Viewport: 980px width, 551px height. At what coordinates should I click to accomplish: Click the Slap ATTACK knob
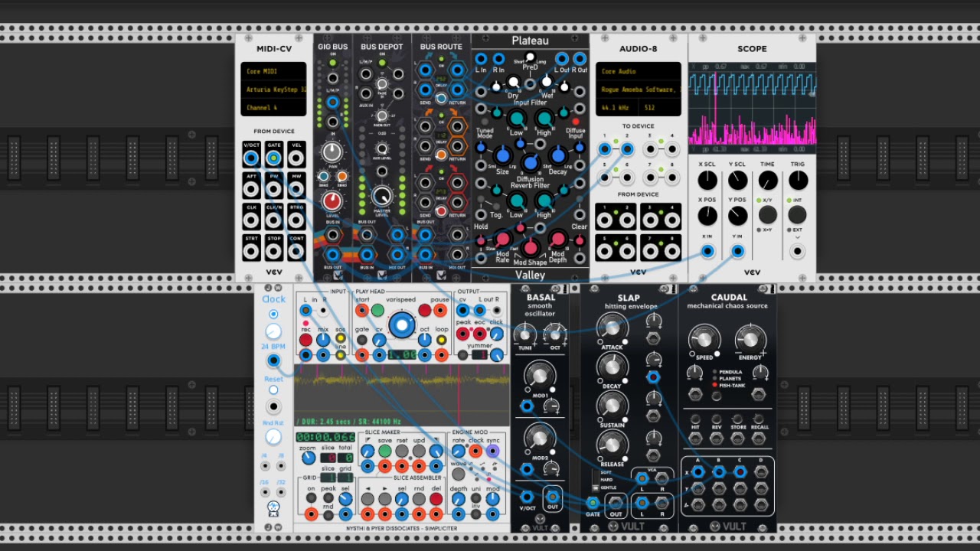(x=612, y=330)
